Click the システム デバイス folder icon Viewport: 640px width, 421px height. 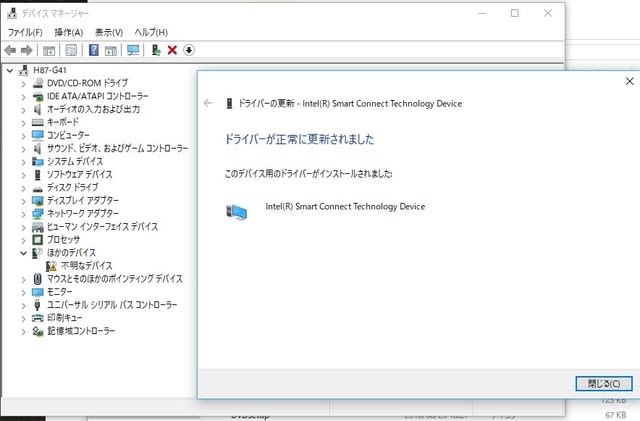(38, 161)
